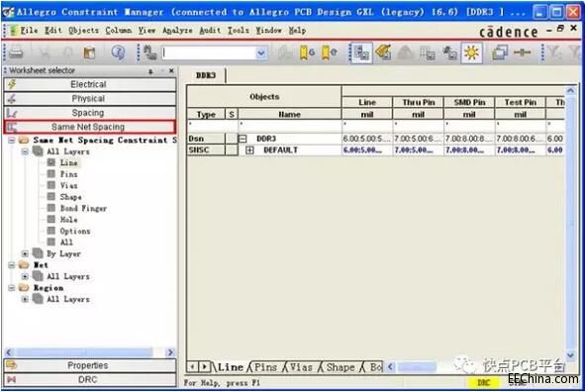Click the yellow bookmark e icon
Screen dimensions: 585x392
[329, 52]
